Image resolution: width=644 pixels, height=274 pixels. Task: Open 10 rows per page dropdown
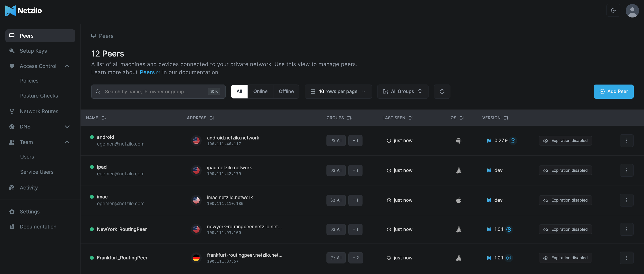click(x=338, y=91)
